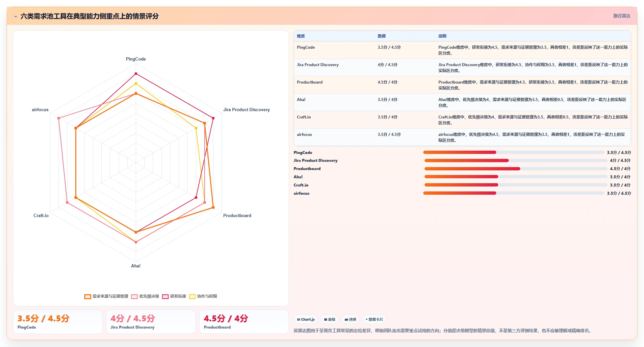Click the footer note beginning 该雷达图用于呈现
This screenshot has width=644, height=347.
[443, 331]
